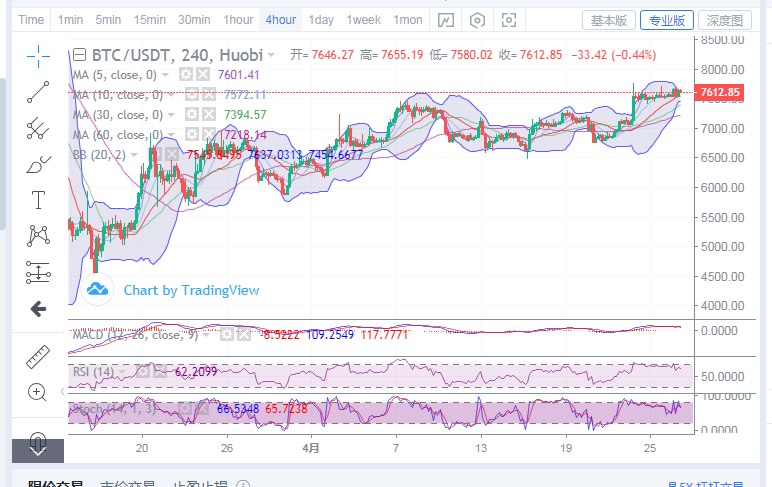The height and width of the screenshot is (487, 772).
Task: Expand Stoch (14, 1, 3) dropdown arrow
Action: (x=165, y=408)
